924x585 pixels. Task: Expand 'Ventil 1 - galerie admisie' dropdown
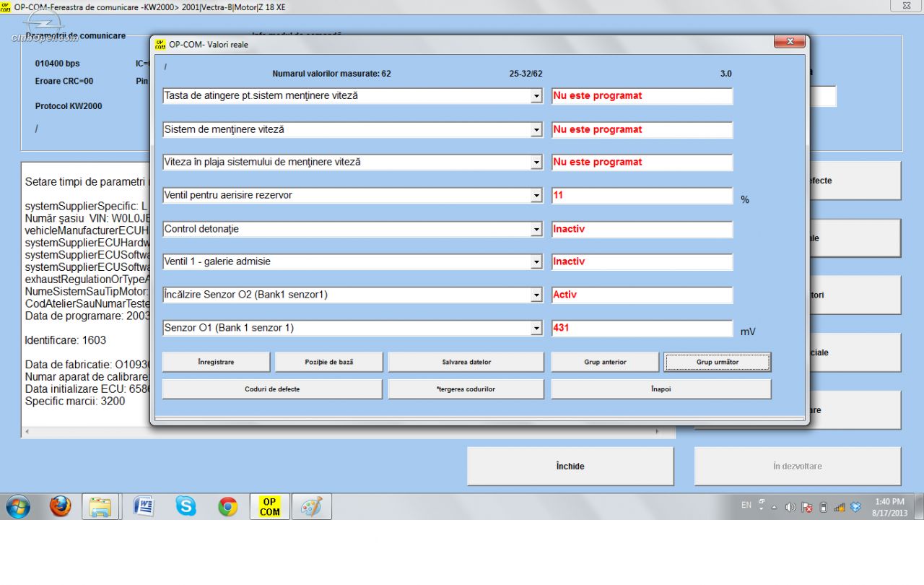point(536,262)
